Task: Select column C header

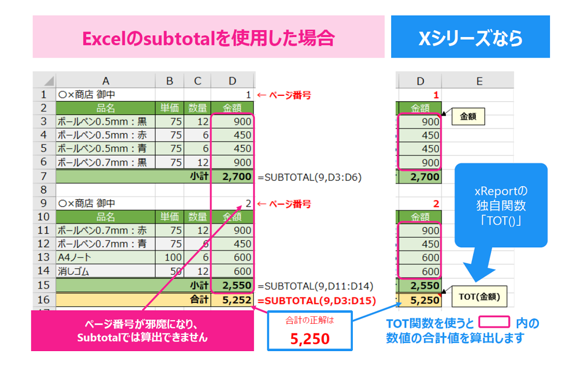Action: [197, 81]
